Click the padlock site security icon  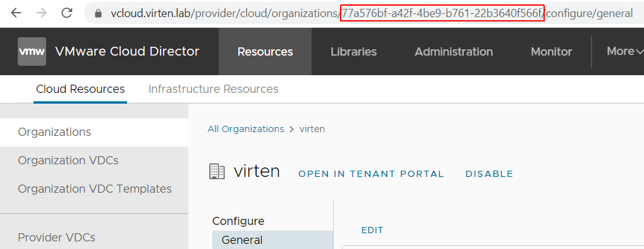click(x=98, y=13)
